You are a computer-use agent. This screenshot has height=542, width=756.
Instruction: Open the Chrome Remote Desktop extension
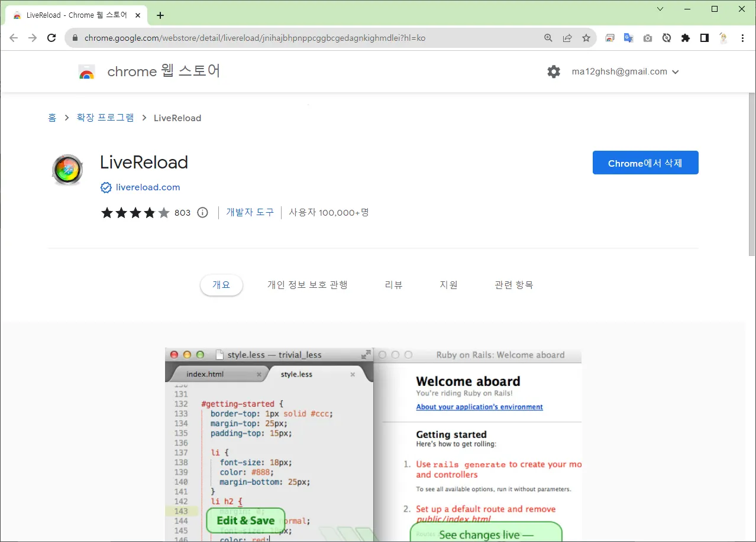(x=610, y=38)
